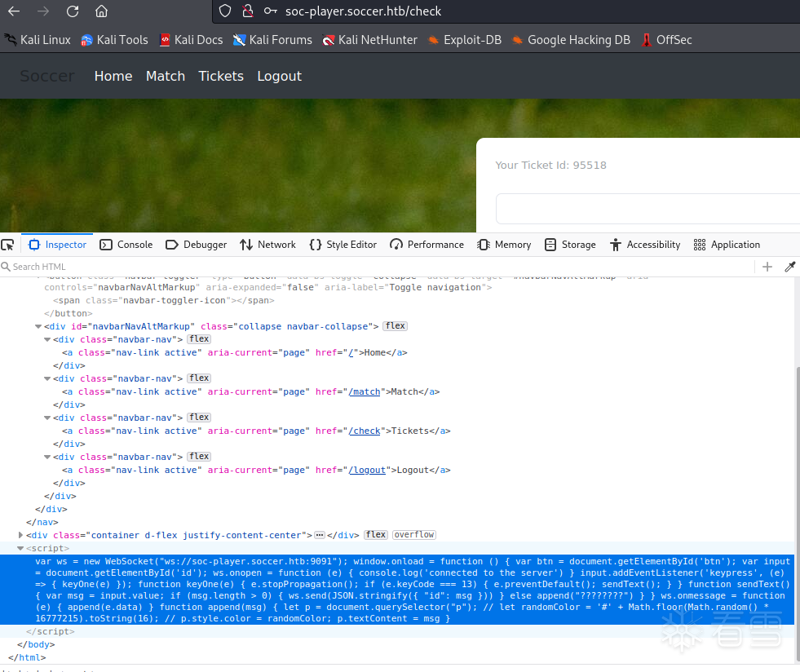This screenshot has width=800, height=672.
Task: Open the Performance tab
Action: pyautogui.click(x=427, y=245)
